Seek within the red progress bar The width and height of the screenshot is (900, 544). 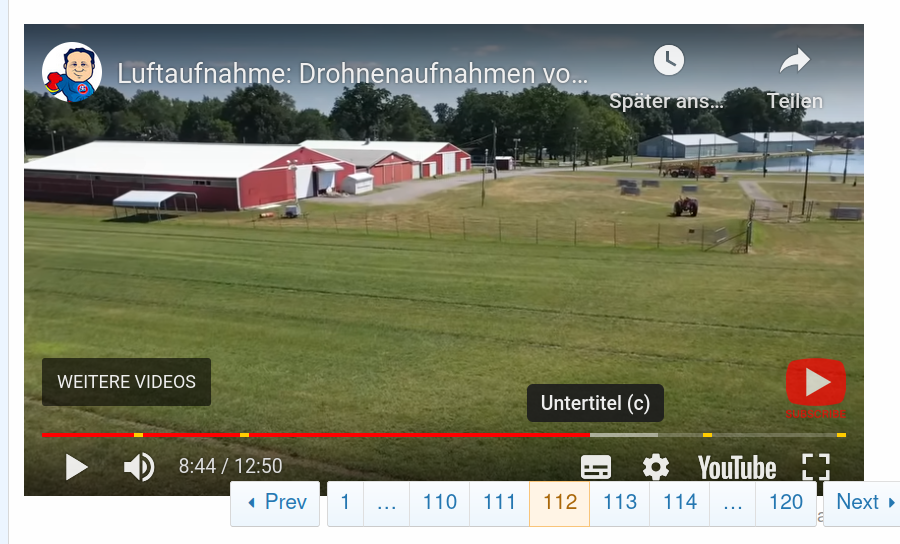[x=316, y=435]
